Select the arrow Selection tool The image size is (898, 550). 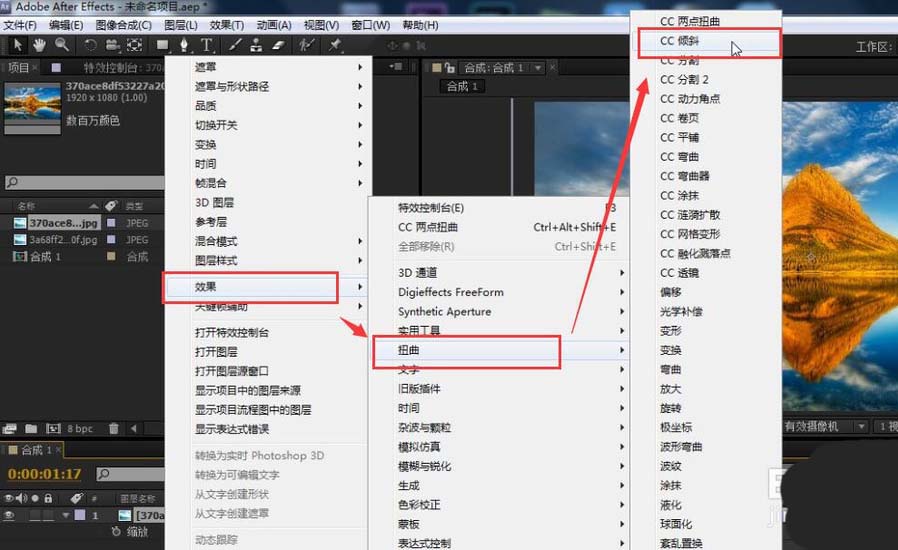[18, 45]
